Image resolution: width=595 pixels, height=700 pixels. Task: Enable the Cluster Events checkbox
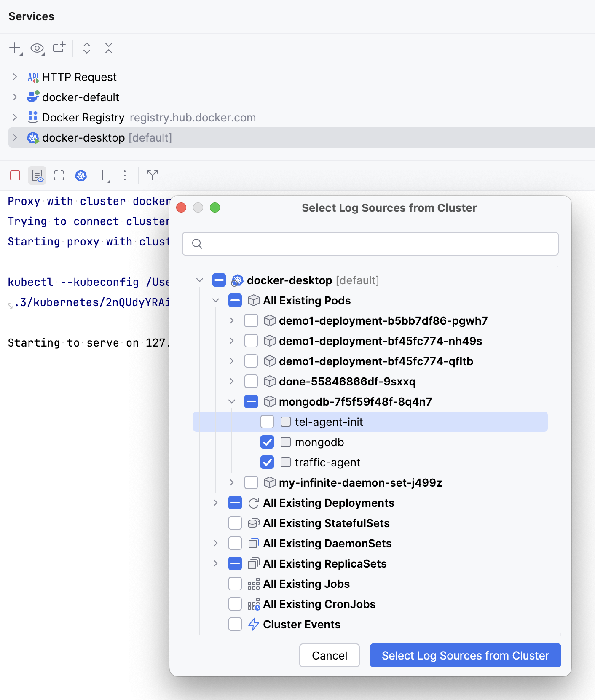[x=235, y=624]
